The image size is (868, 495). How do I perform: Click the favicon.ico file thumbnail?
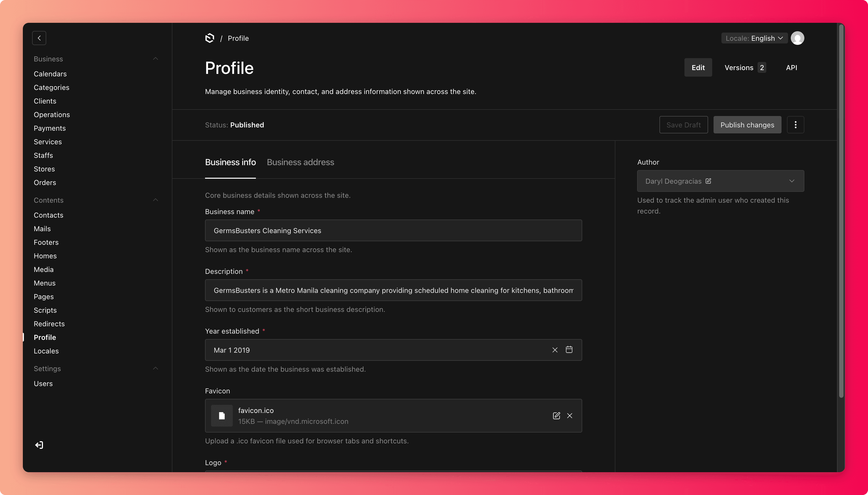(222, 415)
